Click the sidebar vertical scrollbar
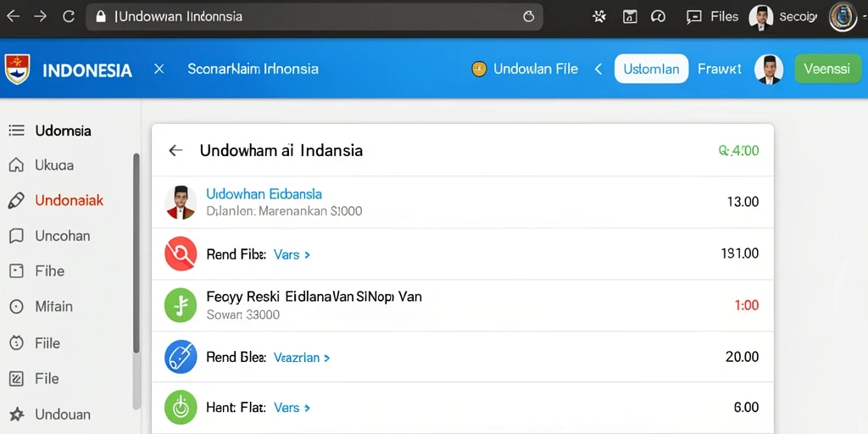The height and width of the screenshot is (434, 868). (x=136, y=253)
